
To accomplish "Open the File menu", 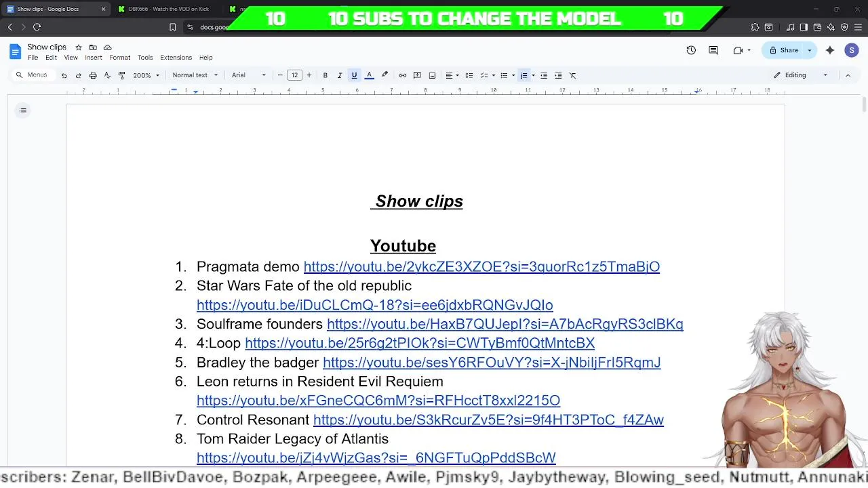I will point(33,58).
